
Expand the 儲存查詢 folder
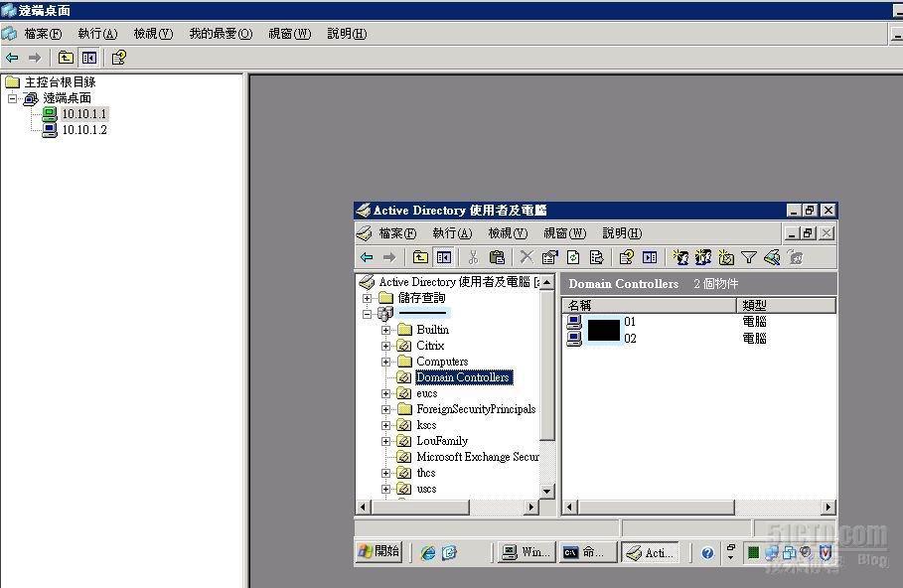367,298
